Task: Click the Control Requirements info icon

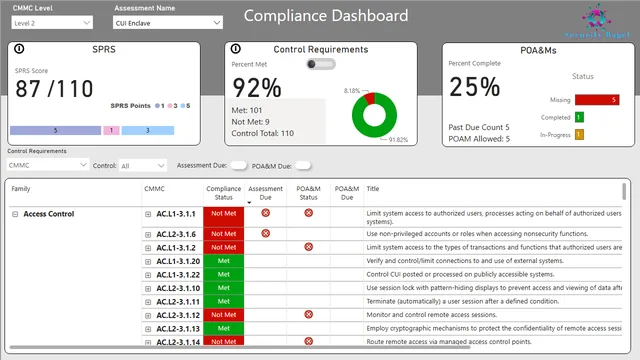Action: [236, 49]
